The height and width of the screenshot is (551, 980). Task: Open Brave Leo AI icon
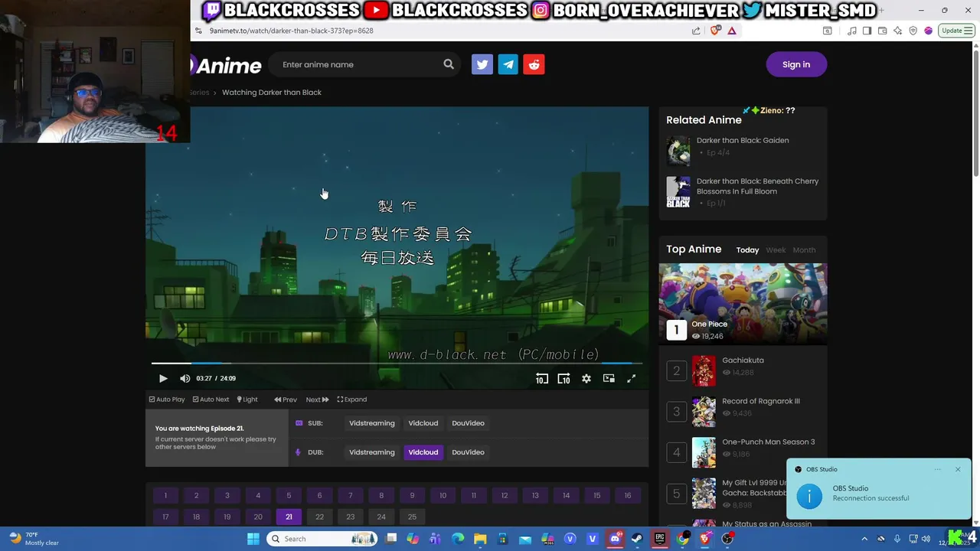click(x=897, y=31)
